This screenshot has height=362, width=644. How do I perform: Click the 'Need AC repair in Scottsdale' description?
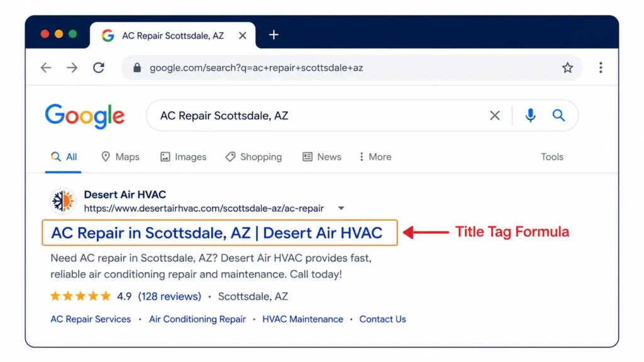tap(211, 266)
